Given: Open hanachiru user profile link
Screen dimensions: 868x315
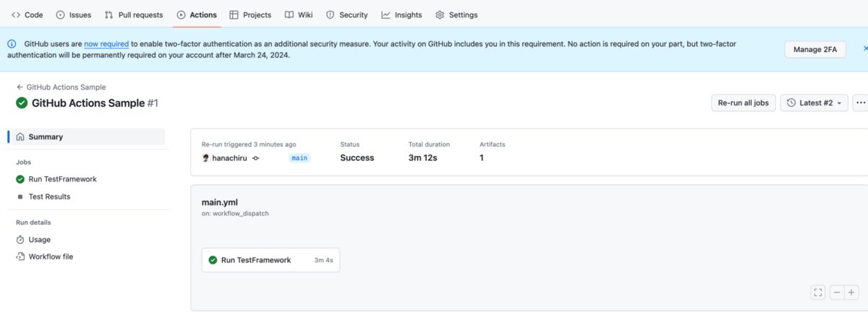Looking at the screenshot, I should [229, 157].
